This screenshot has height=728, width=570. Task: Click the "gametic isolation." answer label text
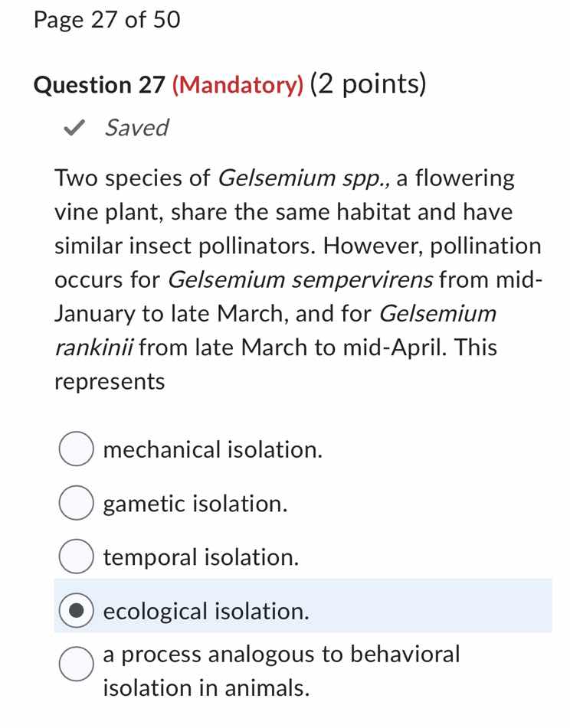[195, 503]
